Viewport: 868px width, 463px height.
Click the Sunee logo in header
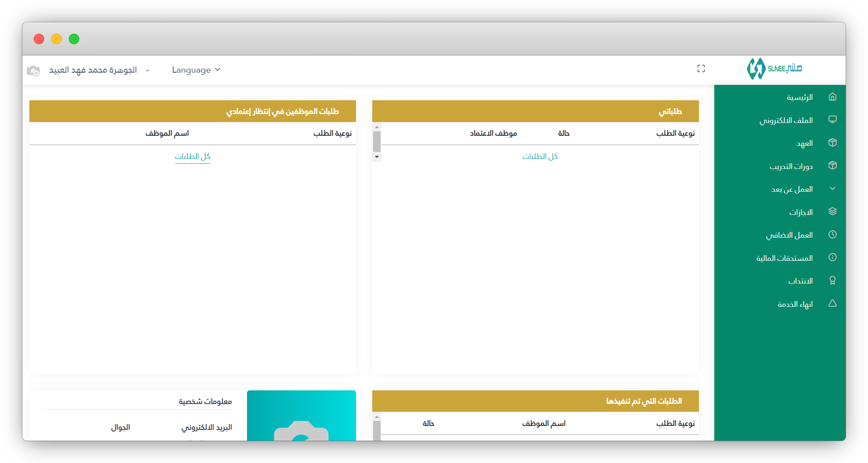point(774,69)
